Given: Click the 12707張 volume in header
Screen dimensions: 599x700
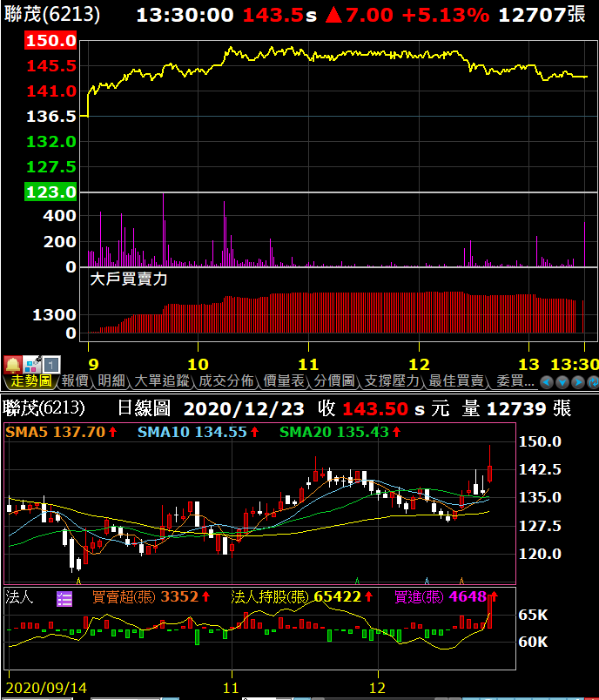Looking at the screenshot, I should (542, 15).
